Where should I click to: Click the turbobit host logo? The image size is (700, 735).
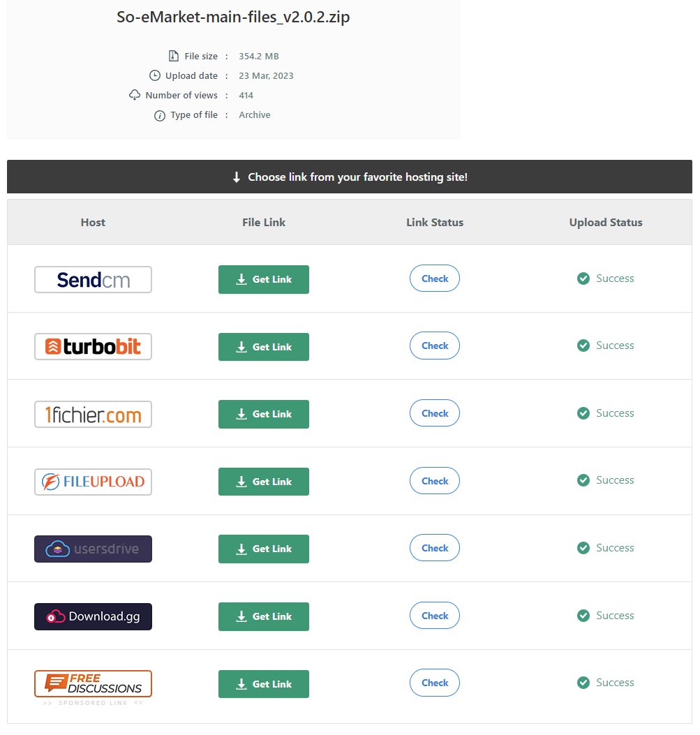point(93,347)
